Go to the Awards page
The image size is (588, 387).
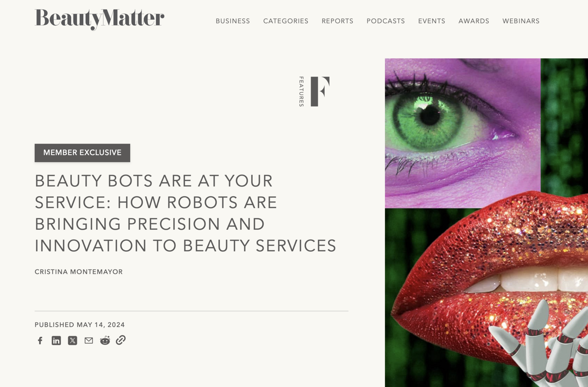(x=474, y=21)
